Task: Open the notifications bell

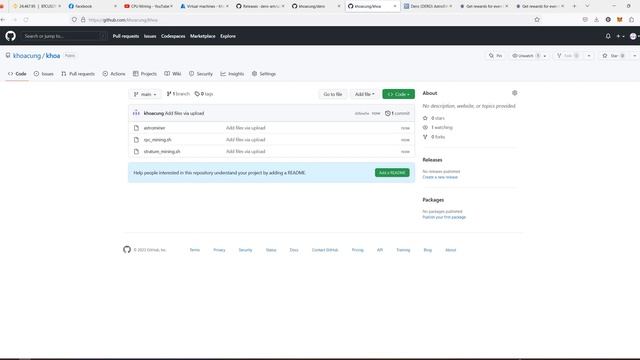Action: (x=608, y=36)
